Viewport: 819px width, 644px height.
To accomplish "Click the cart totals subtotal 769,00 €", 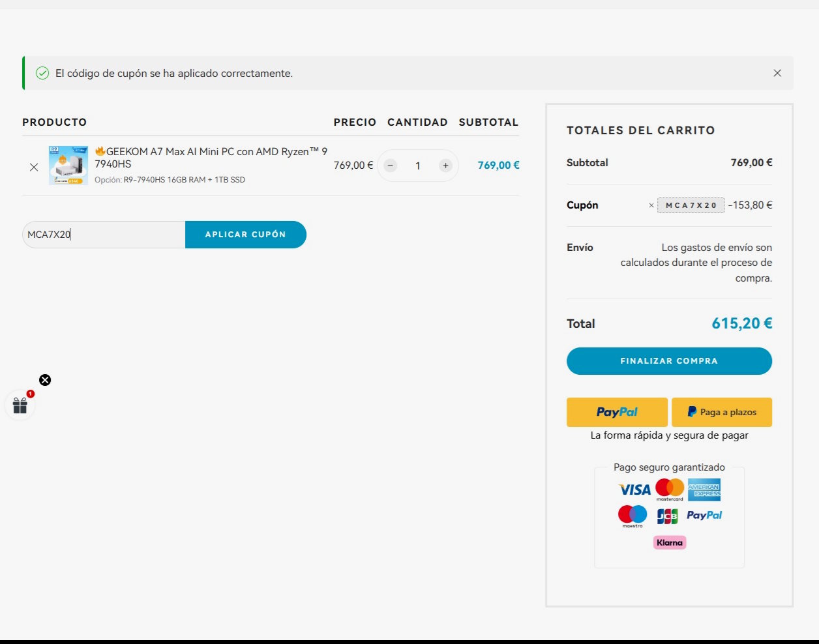I will [x=751, y=163].
